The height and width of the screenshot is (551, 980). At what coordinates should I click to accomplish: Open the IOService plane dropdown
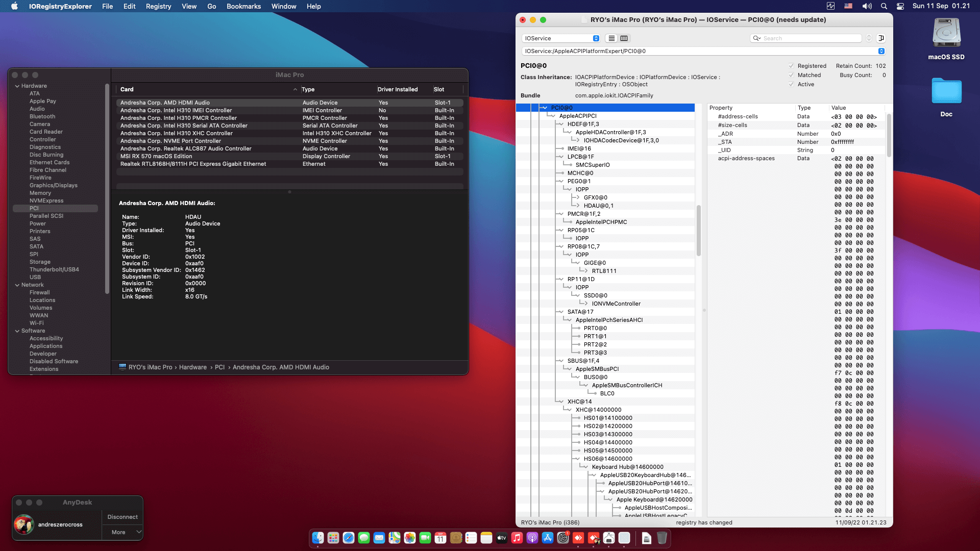[561, 38]
